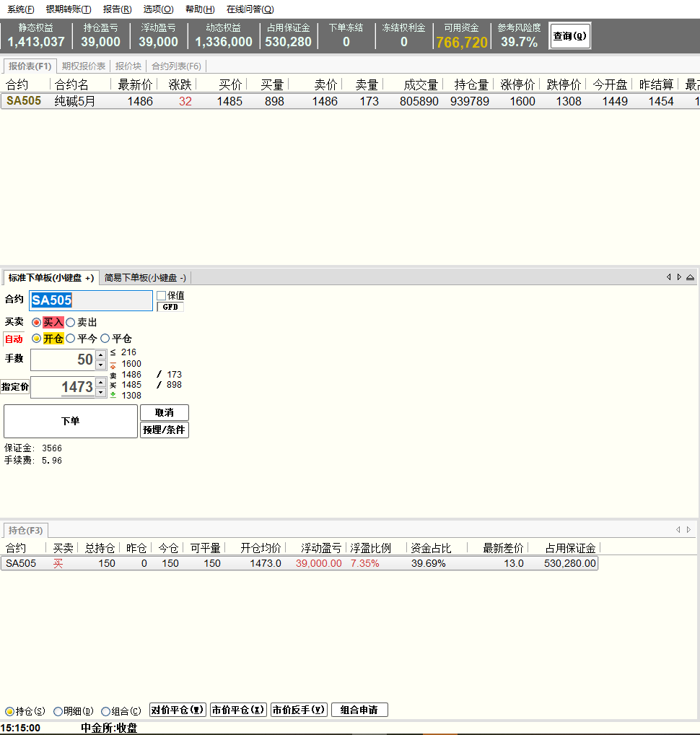This screenshot has width=700, height=735.
Task: Select the SA505 纯碱5月 quote row
Action: point(350,101)
